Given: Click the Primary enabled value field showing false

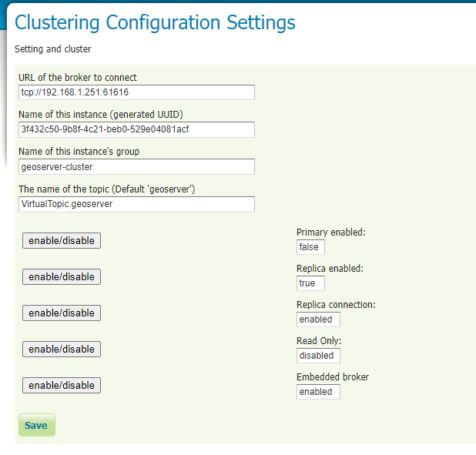Looking at the screenshot, I should pos(310,247).
